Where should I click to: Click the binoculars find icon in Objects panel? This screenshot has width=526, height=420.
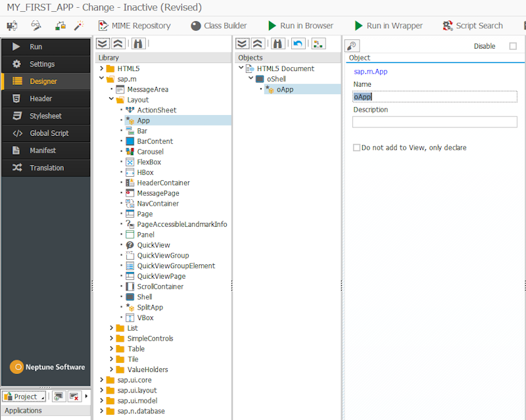(x=277, y=43)
